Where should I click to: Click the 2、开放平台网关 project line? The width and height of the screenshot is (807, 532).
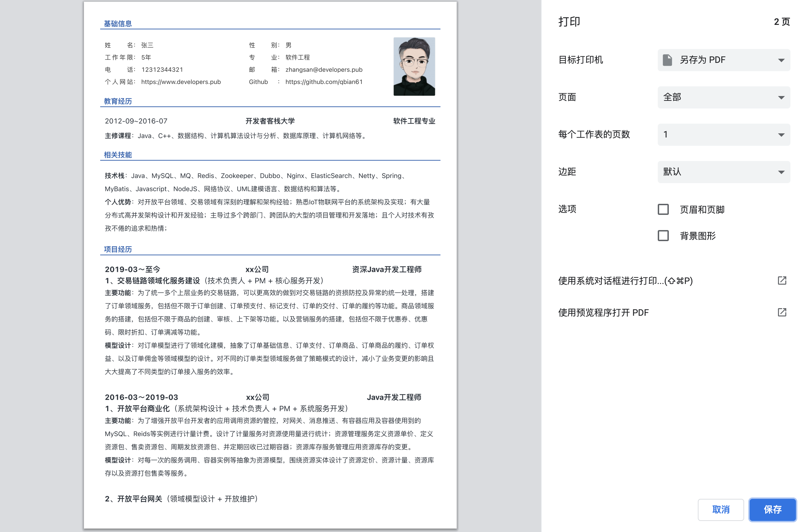pyautogui.click(x=182, y=499)
